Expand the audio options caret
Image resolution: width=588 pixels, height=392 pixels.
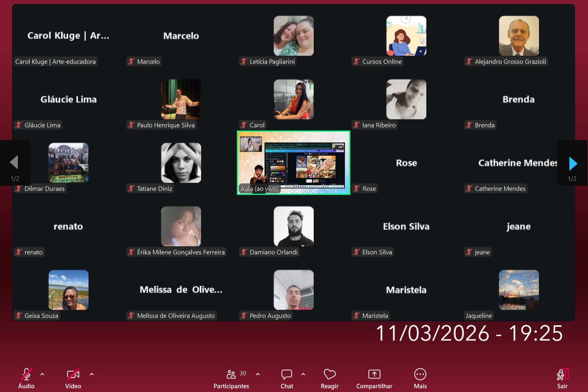pos(42,374)
